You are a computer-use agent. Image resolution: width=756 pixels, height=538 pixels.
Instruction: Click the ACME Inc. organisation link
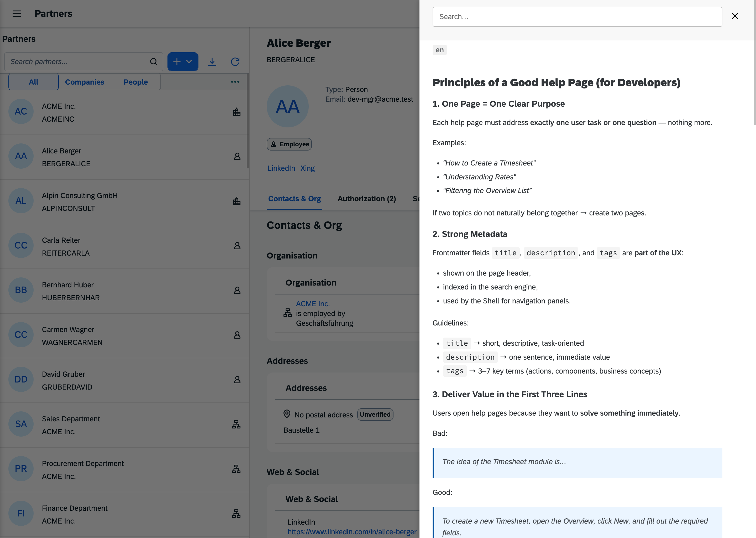pos(313,304)
